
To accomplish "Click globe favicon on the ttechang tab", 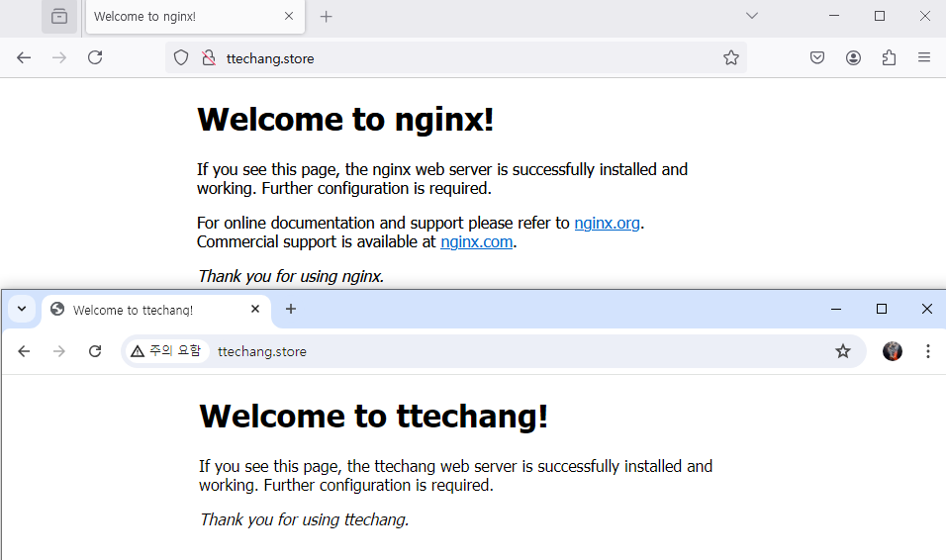I will coord(57,309).
